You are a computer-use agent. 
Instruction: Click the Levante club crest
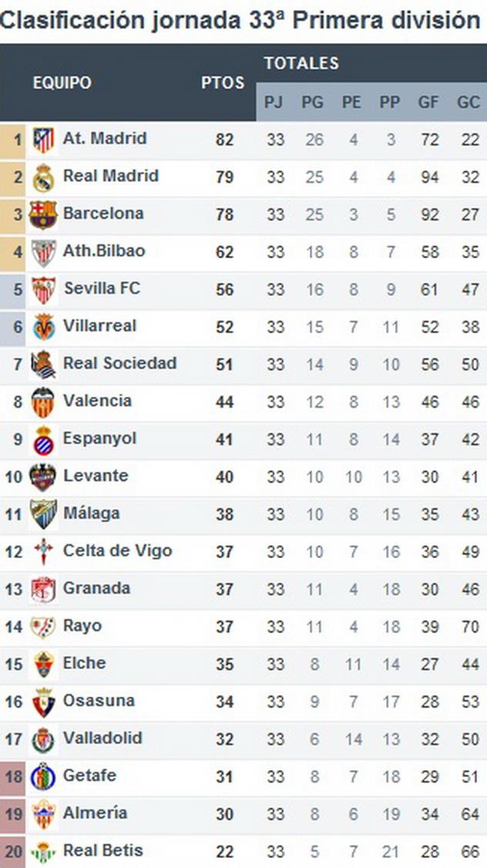pyautogui.click(x=43, y=476)
